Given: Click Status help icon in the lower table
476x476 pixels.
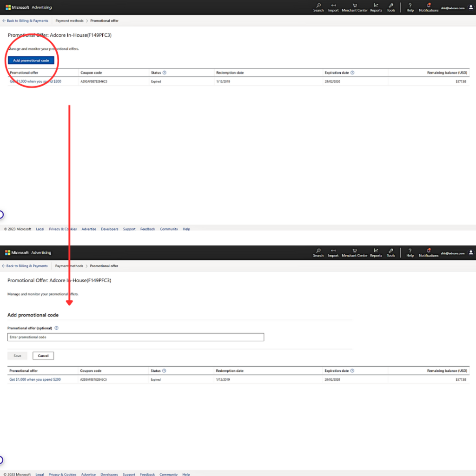Looking at the screenshot, I should (x=164, y=371).
